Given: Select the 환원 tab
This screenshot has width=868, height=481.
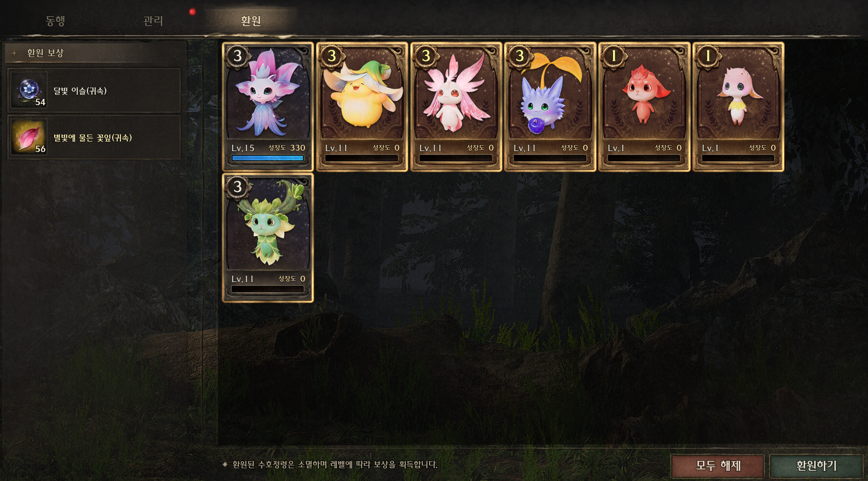Looking at the screenshot, I should (x=251, y=21).
